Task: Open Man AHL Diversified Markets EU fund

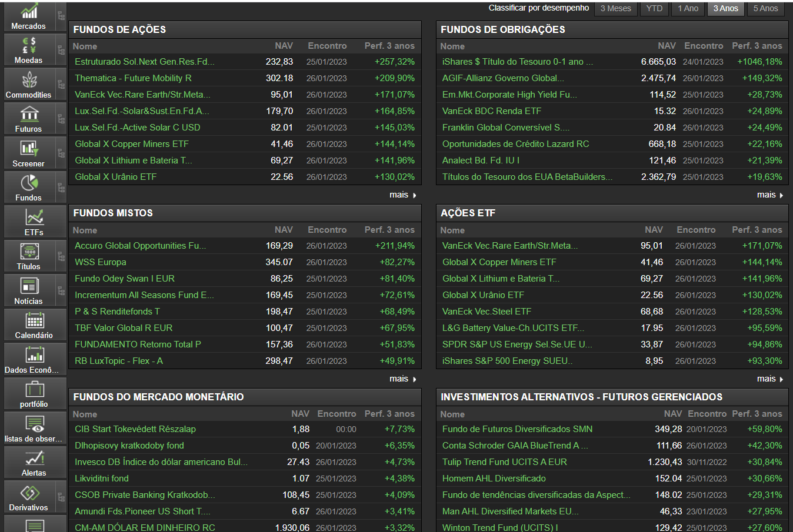Action: (511, 511)
